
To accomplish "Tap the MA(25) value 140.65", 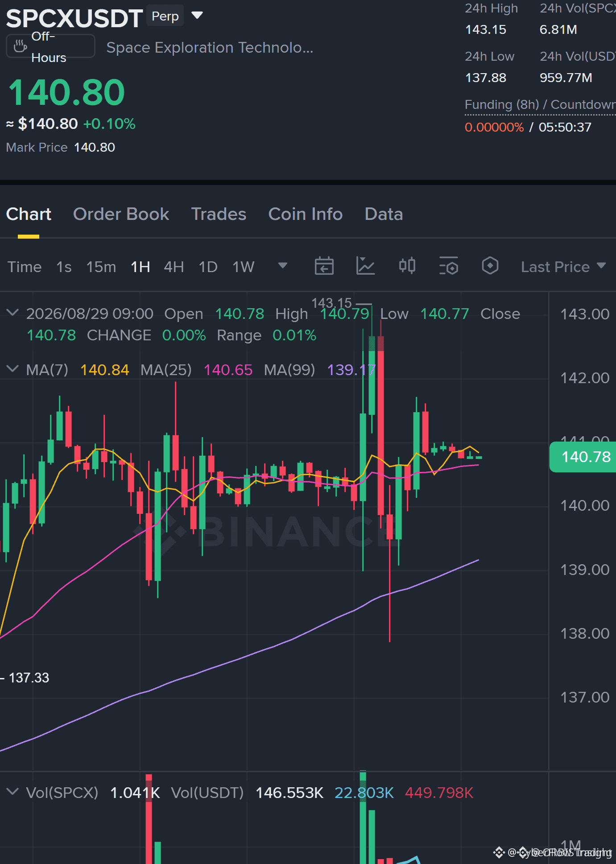I will click(x=228, y=370).
